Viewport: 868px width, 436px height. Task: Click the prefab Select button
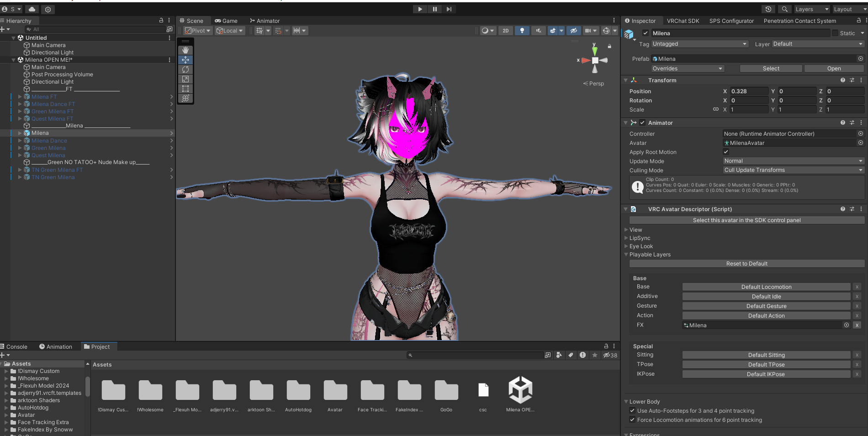[x=771, y=69]
